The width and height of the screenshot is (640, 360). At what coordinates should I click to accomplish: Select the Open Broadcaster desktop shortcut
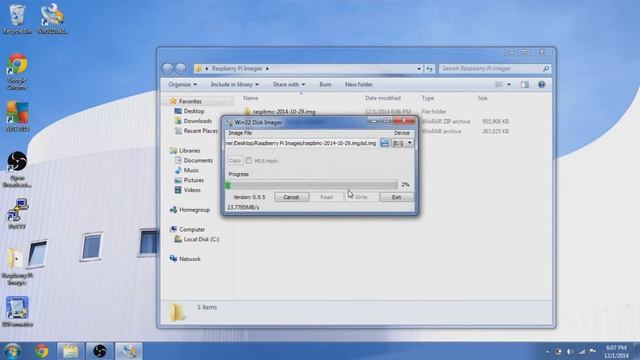[17, 169]
